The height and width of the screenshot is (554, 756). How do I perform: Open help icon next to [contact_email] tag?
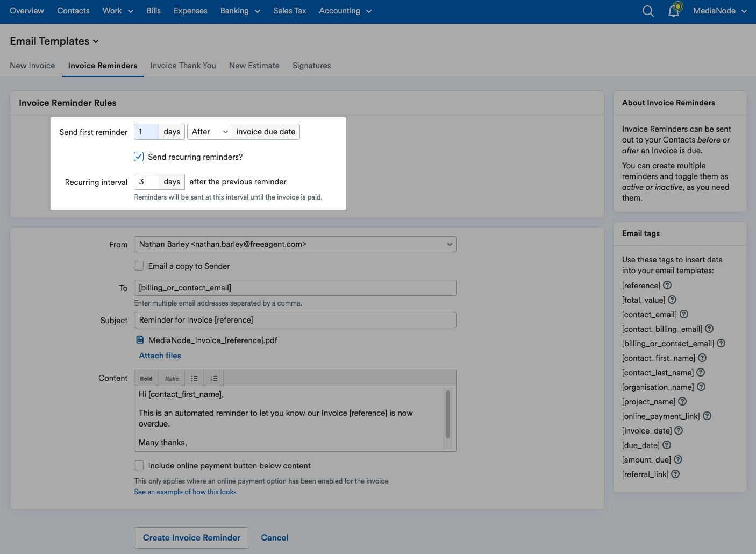click(x=684, y=314)
